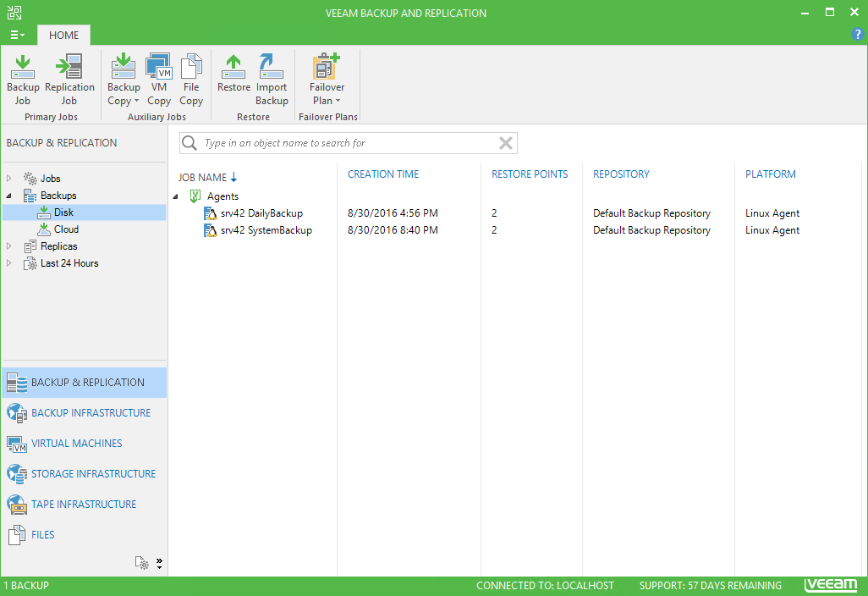Click creation time 8/30/2016 4:56 PM
Image resolution: width=868 pixels, height=596 pixels.
393,213
